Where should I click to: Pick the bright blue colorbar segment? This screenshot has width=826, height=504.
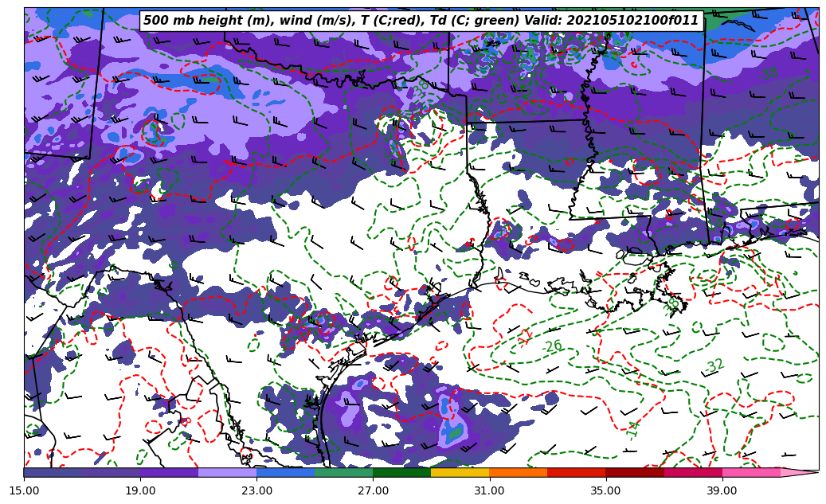[x=285, y=472]
